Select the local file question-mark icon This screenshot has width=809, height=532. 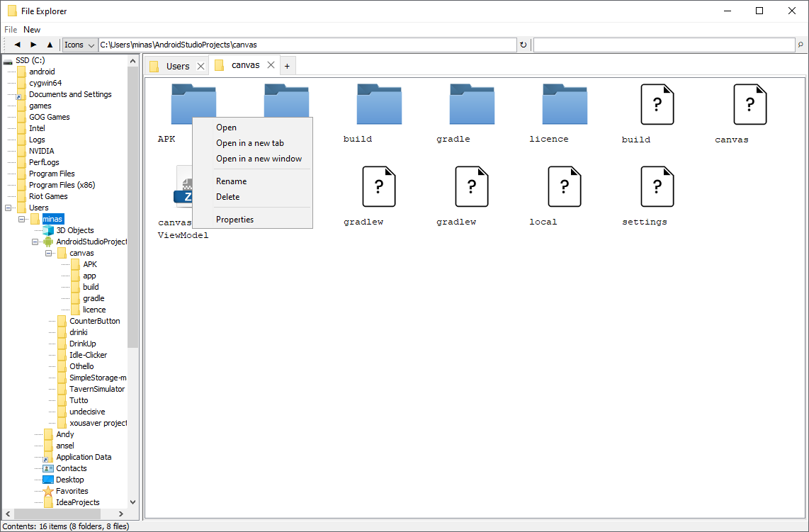point(565,186)
